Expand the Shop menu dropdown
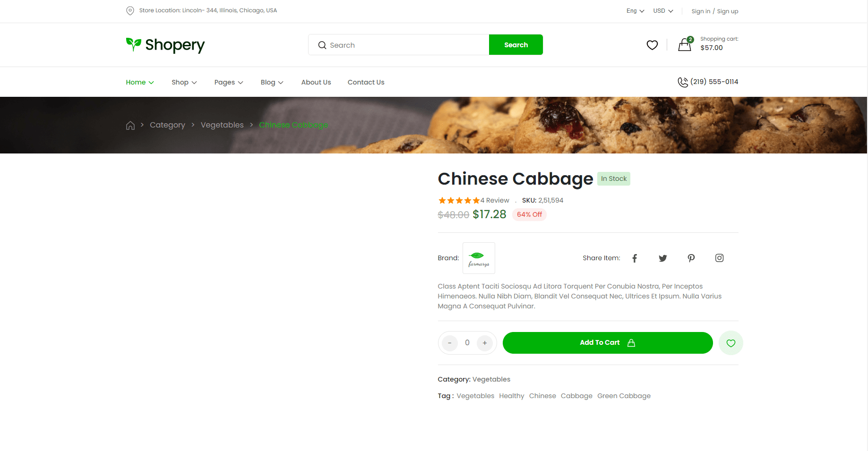868x451 pixels. [184, 82]
